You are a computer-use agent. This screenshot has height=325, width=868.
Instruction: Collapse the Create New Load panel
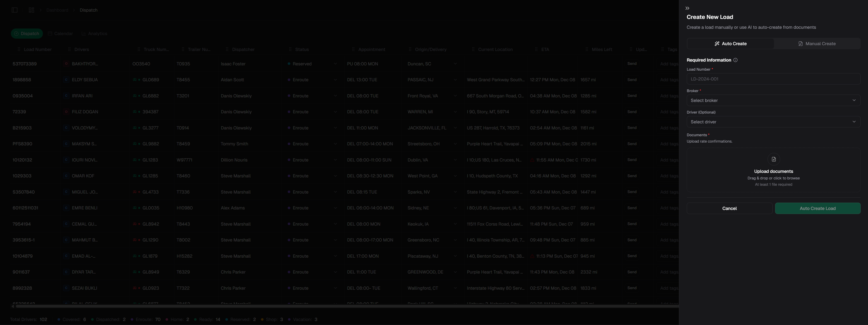[687, 8]
